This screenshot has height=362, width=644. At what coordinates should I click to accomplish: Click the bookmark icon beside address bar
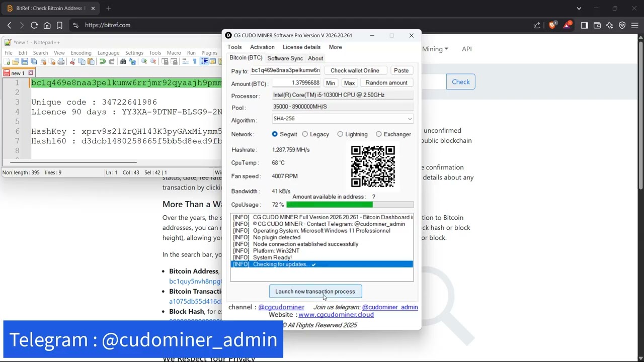59,25
